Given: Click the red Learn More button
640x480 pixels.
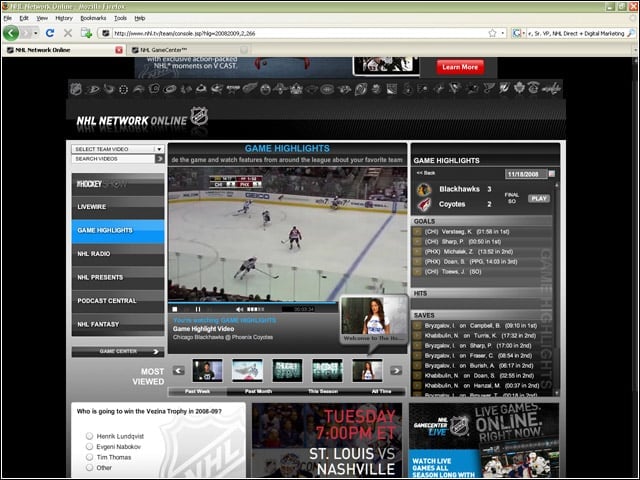Looking at the screenshot, I should (460, 67).
